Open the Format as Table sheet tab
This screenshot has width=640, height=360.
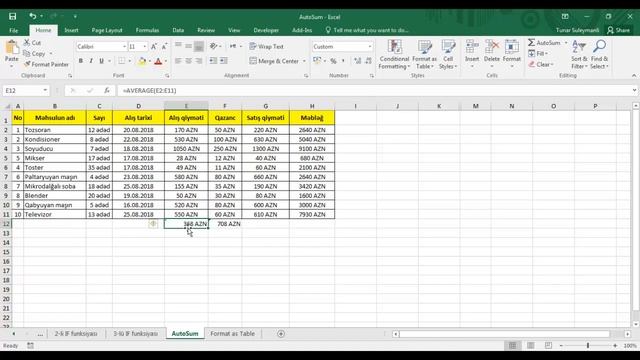[232, 334]
